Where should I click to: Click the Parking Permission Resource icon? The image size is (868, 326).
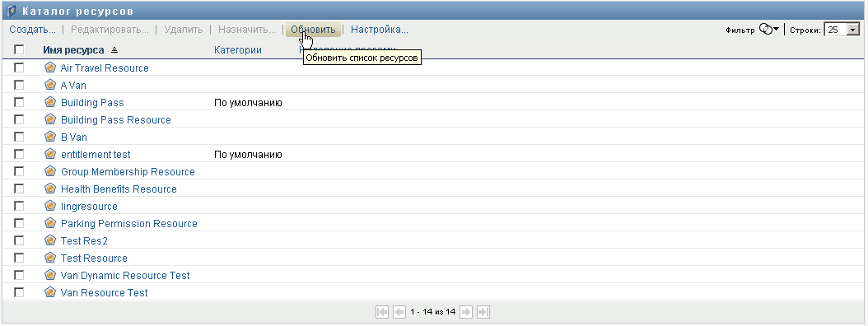(x=50, y=223)
